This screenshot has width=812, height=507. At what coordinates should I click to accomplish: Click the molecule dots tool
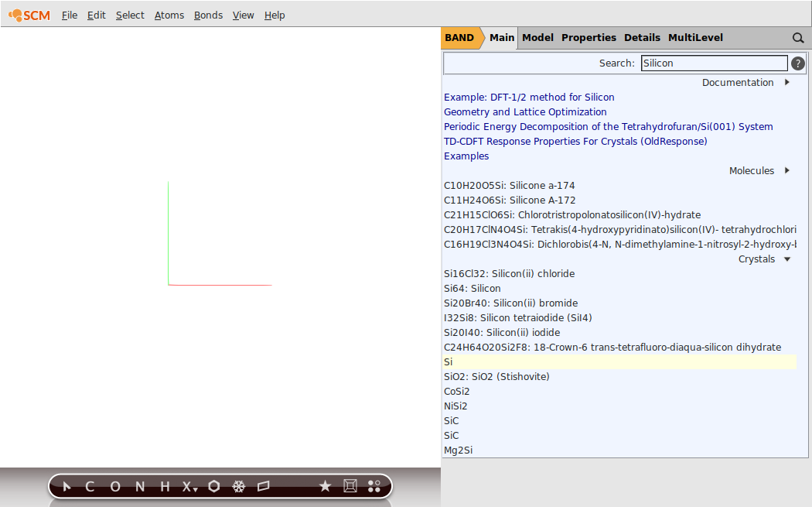[x=374, y=486]
